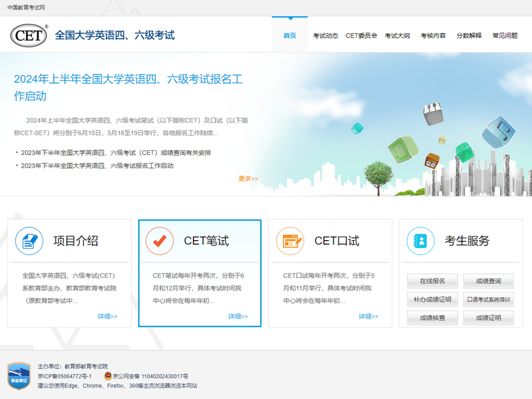Click the 考生服务 contact icon

[x=420, y=241]
